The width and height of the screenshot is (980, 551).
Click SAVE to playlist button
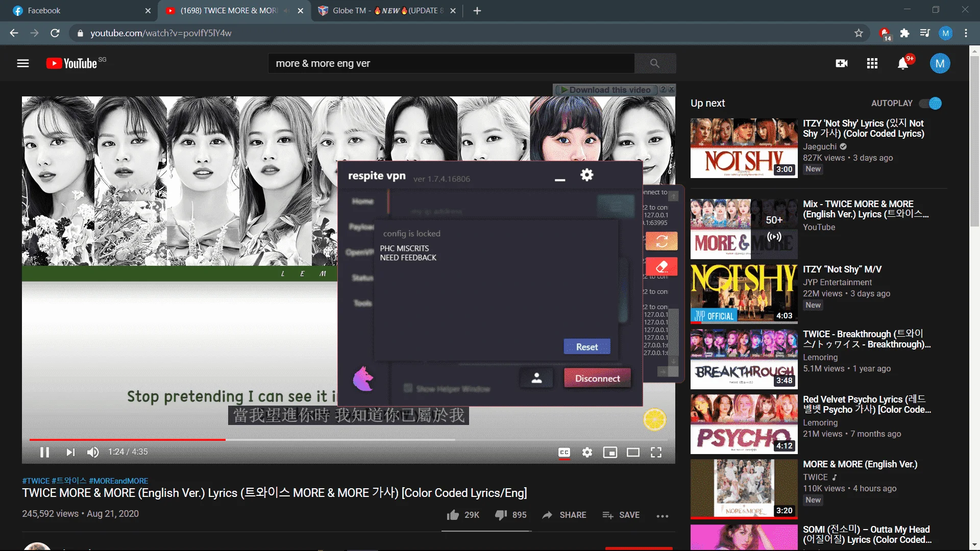[621, 515]
